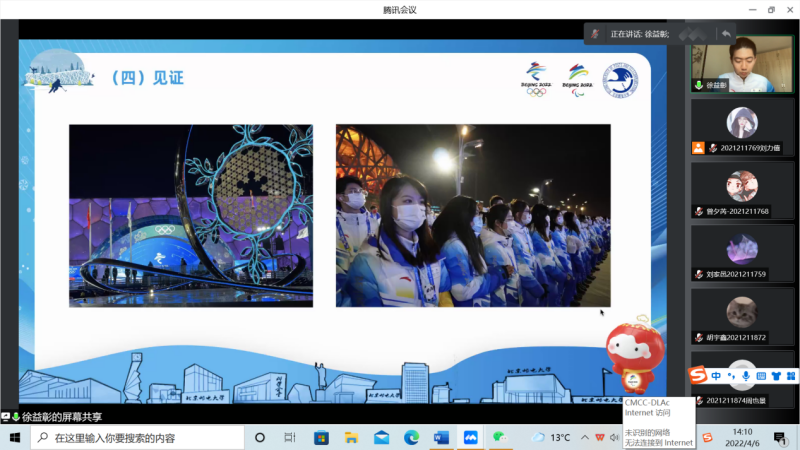Click the round university emblem logo
Viewport: 800px width, 450px height.
(620, 80)
